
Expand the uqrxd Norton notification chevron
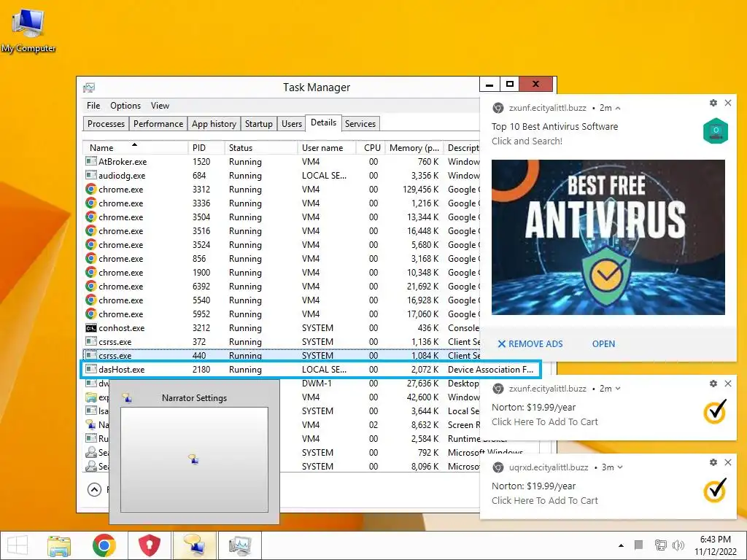point(620,467)
